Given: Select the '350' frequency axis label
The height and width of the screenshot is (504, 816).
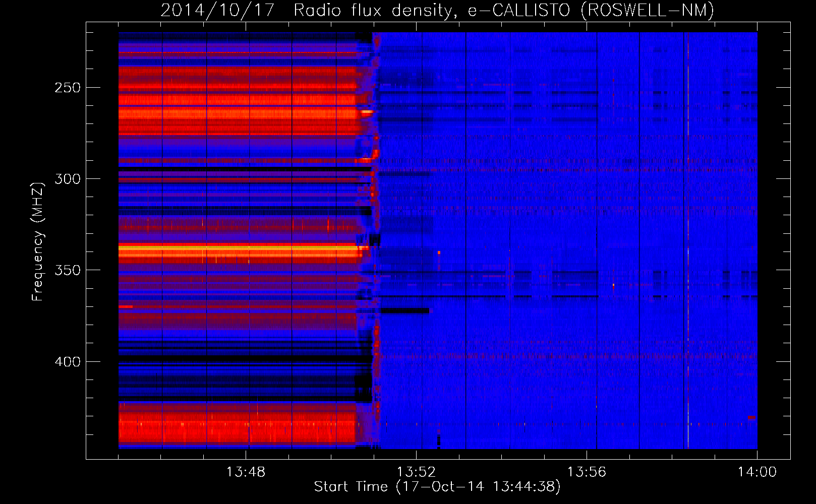Looking at the screenshot, I should pos(68,270).
